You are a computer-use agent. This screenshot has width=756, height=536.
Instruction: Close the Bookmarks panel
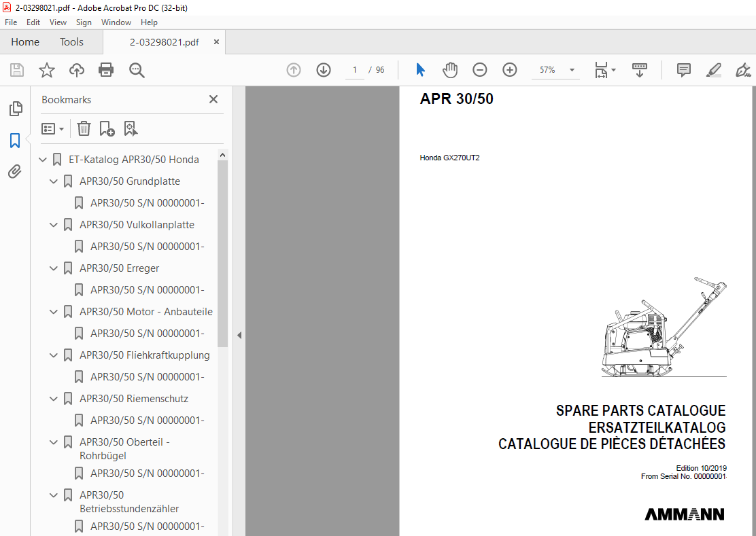[213, 99]
